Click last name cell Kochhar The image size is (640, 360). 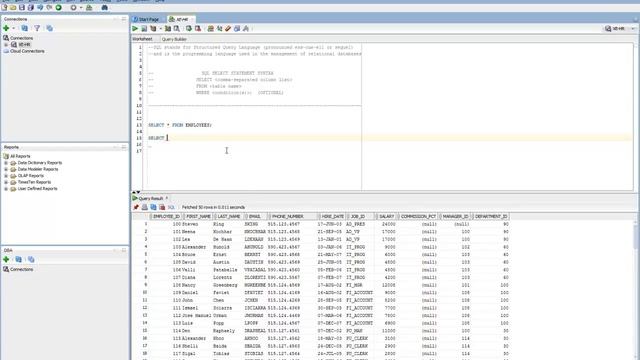[222, 231]
